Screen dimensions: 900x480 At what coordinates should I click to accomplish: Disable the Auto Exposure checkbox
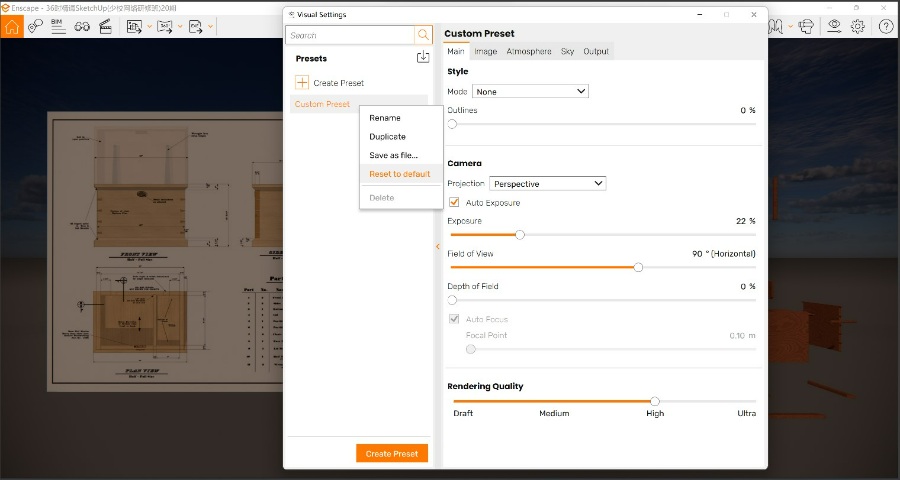click(x=455, y=203)
